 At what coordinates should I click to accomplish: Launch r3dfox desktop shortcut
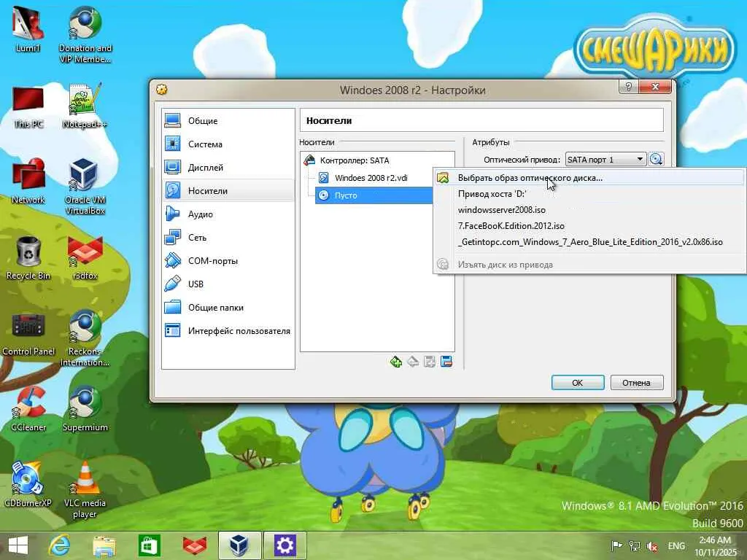[x=85, y=257]
